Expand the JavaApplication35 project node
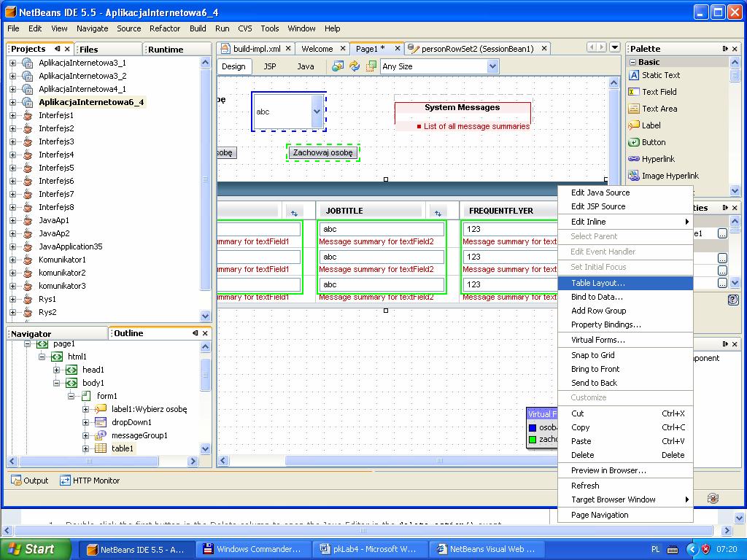 pyautogui.click(x=13, y=246)
